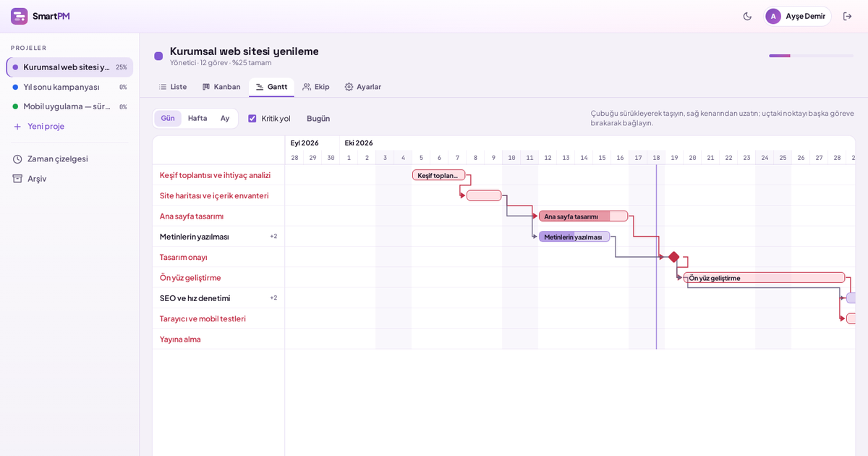Click the Zaman çizelgesi clock icon
Viewport: 868px width, 456px height.
click(17, 159)
